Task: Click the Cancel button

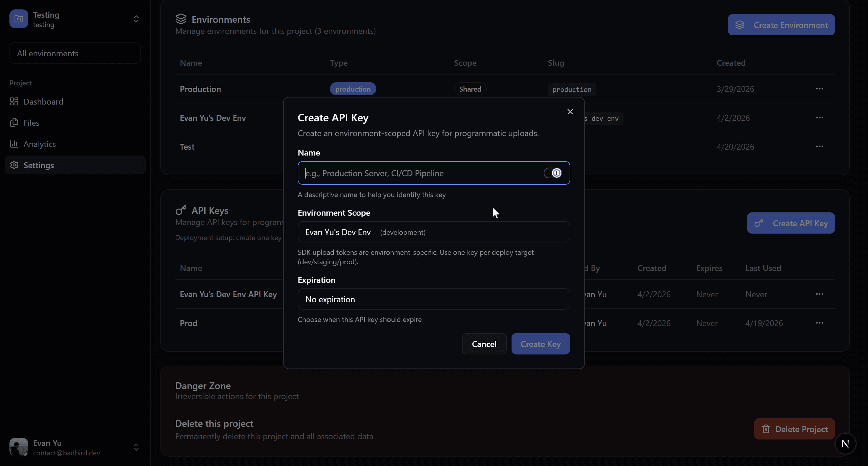Action: [484, 344]
